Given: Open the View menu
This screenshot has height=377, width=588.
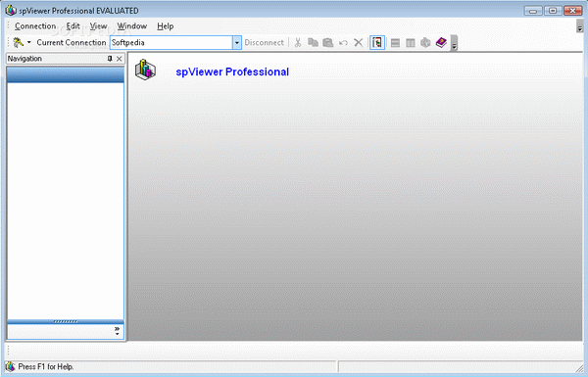Looking at the screenshot, I should (98, 26).
